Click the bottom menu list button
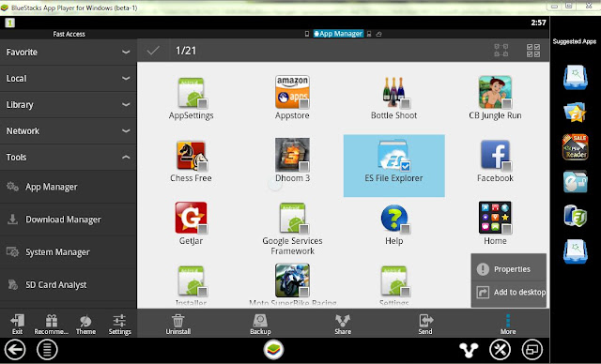Screen dimensions: 601x364 coord(47,350)
